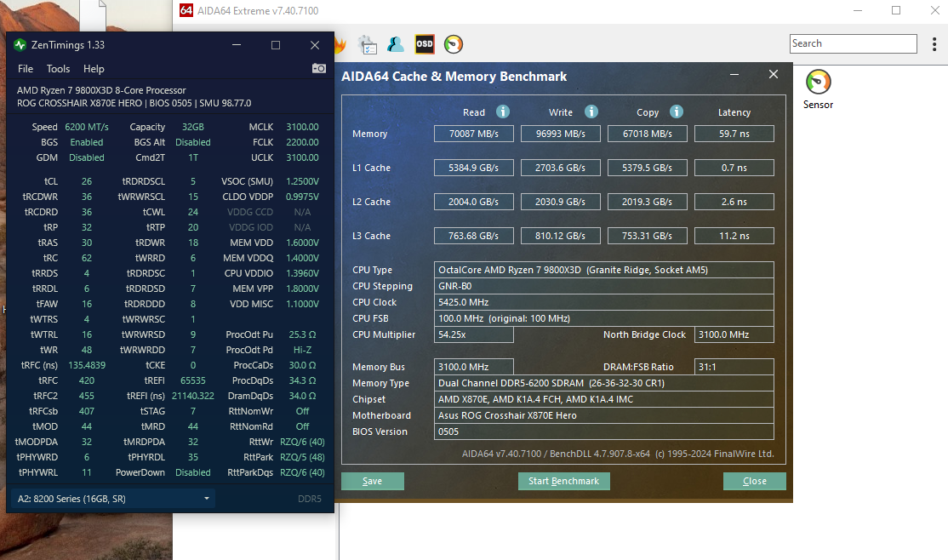Click the CPU Stepping GNR-B0 field

604,286
